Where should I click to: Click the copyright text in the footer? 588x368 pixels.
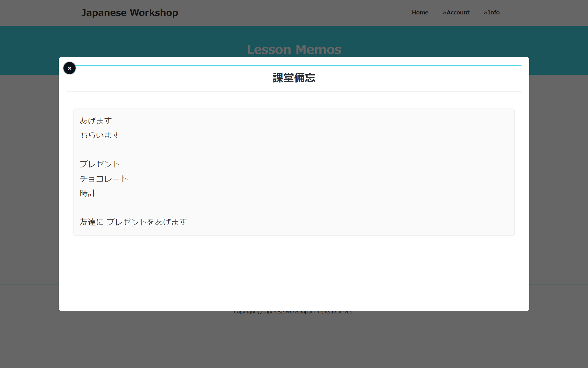[x=294, y=312]
